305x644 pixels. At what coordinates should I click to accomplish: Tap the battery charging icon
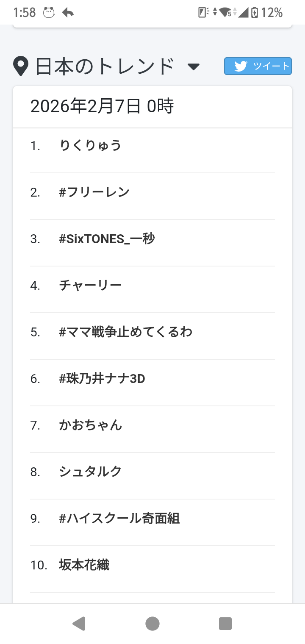pos(254,13)
